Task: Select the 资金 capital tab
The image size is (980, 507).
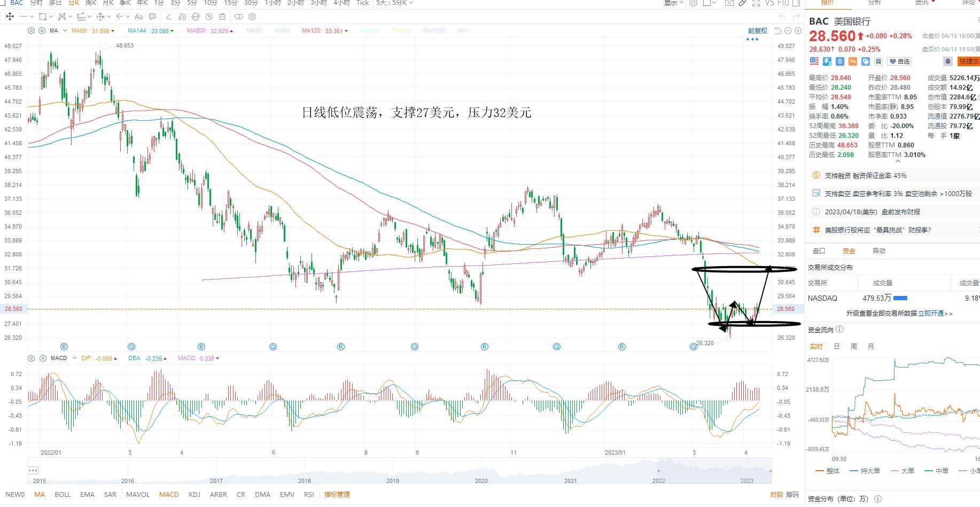Action: [x=849, y=251]
